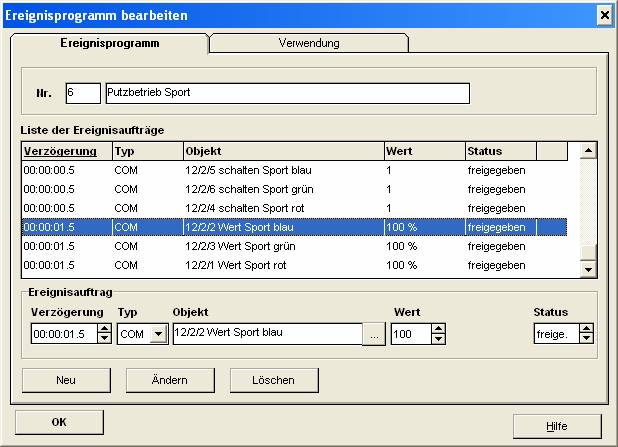
Task: Click the Objekt browse ellipsis button
Action: click(x=373, y=335)
